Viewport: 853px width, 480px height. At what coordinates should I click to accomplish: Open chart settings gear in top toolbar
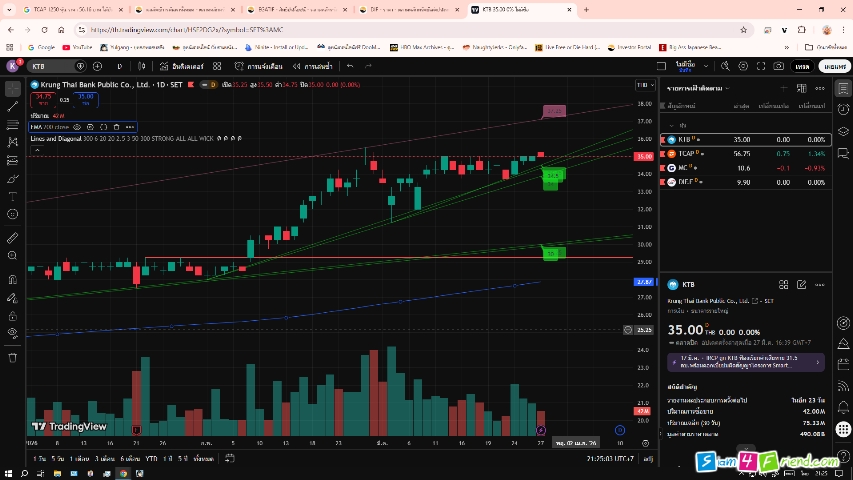click(743, 66)
